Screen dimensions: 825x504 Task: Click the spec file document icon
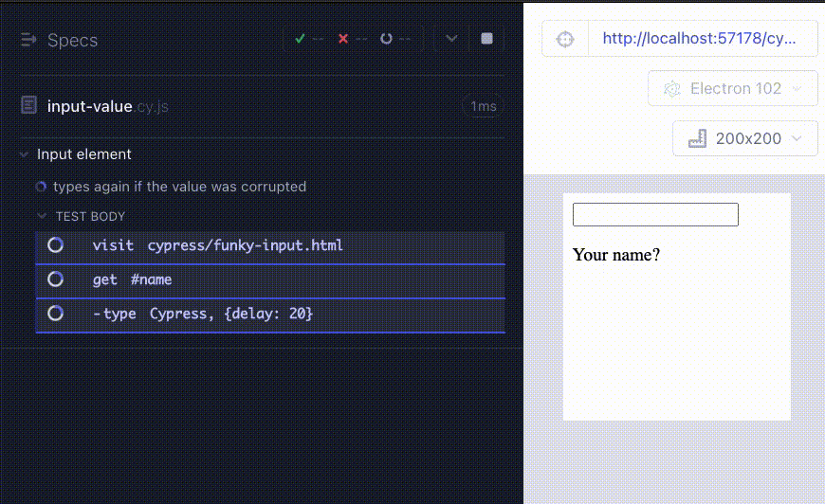coord(29,105)
